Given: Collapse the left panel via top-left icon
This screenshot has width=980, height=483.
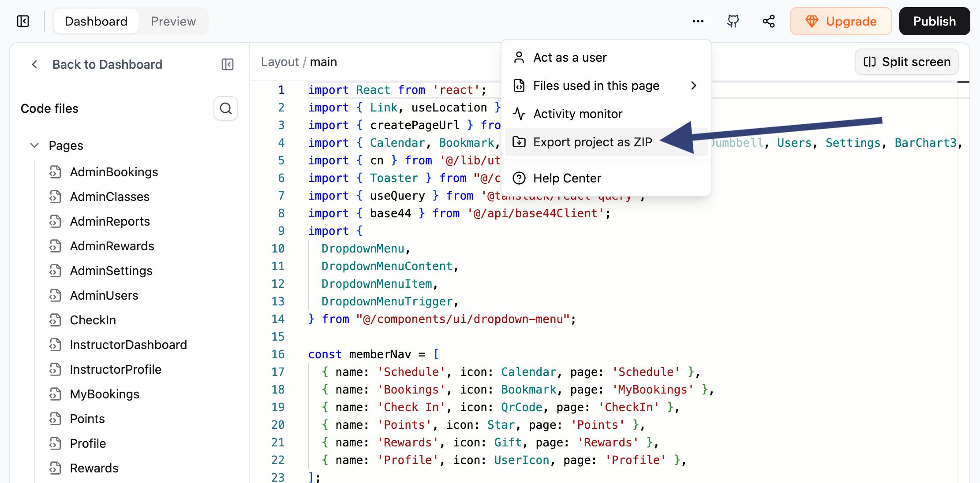Looking at the screenshot, I should click(23, 21).
